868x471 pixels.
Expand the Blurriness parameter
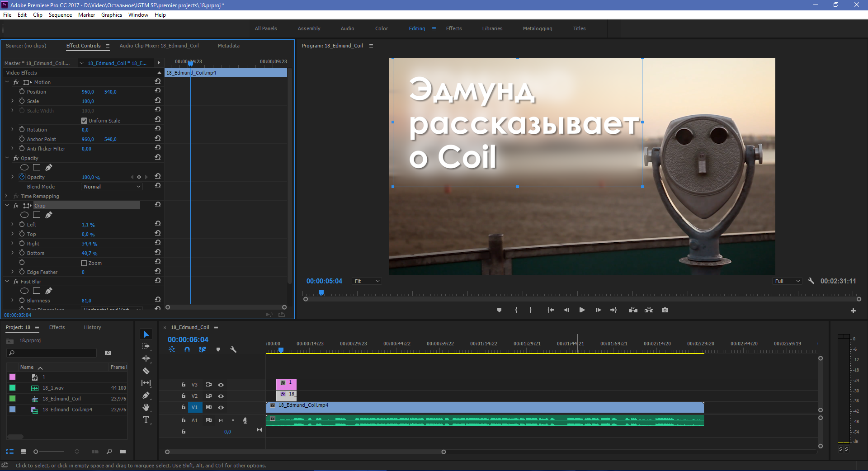12,301
